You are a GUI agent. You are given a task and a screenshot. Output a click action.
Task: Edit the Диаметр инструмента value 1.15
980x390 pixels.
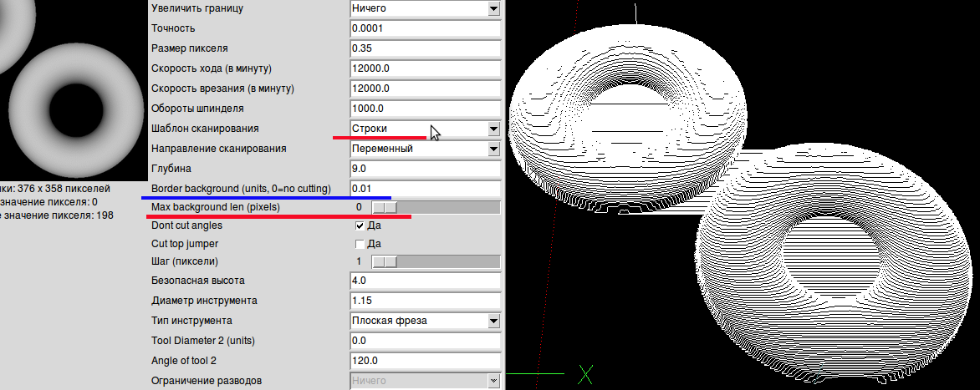pos(426,300)
